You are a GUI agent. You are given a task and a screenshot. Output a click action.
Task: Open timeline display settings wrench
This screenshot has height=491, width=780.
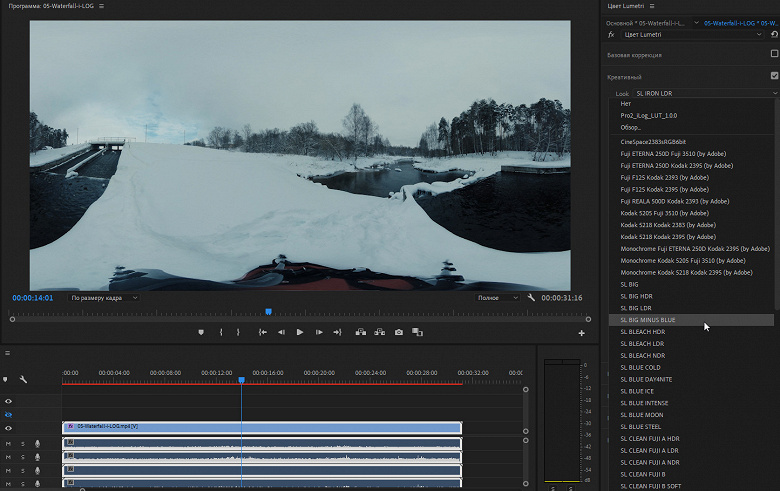tap(23, 380)
